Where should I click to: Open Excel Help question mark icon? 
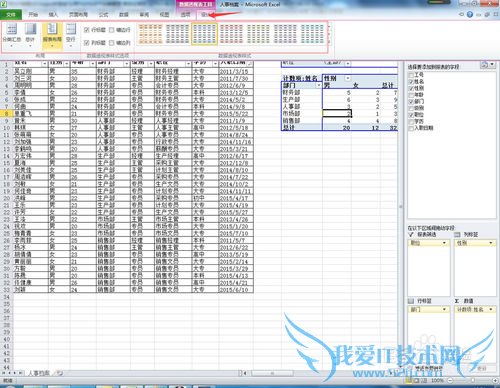(x=470, y=14)
